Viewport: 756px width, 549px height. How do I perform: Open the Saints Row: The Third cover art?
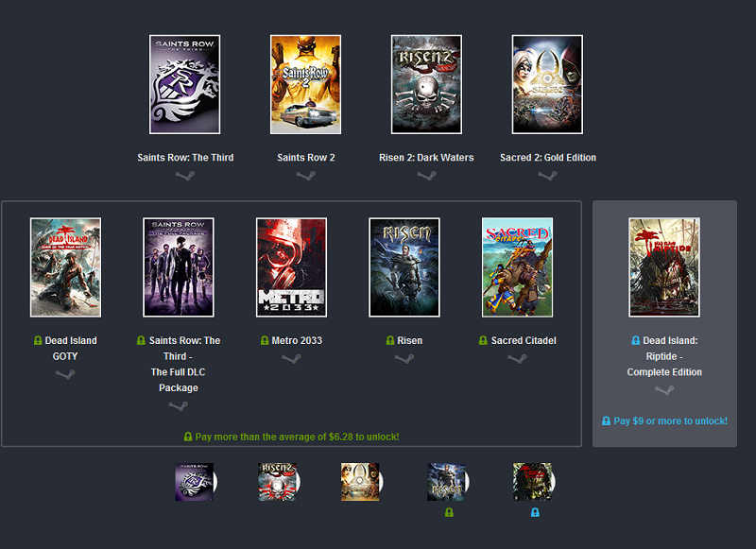pyautogui.click(x=184, y=84)
